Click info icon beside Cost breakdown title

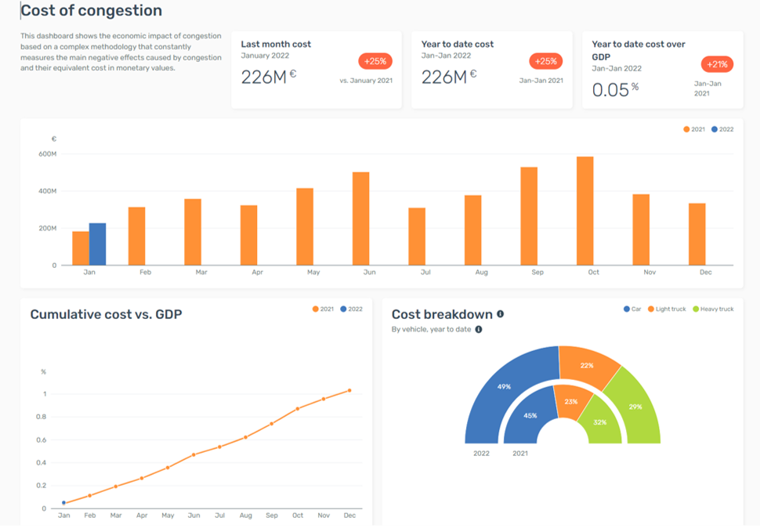[500, 314]
